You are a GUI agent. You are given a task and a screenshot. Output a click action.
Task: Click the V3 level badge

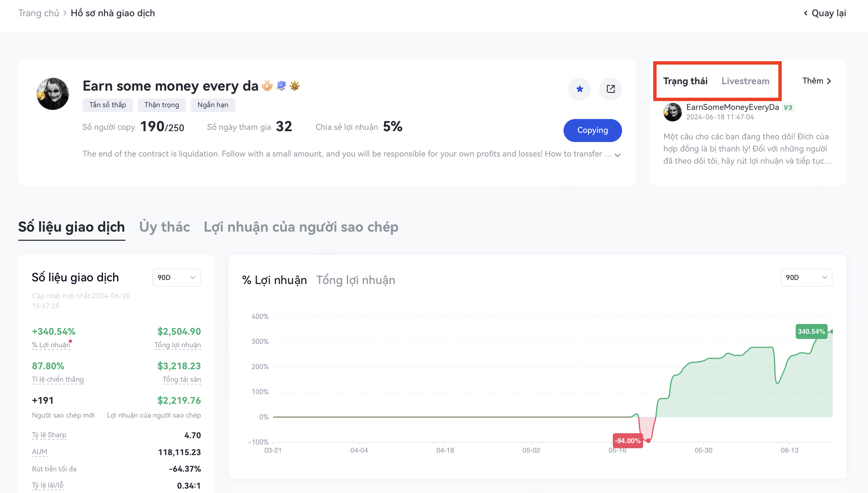[x=788, y=108]
